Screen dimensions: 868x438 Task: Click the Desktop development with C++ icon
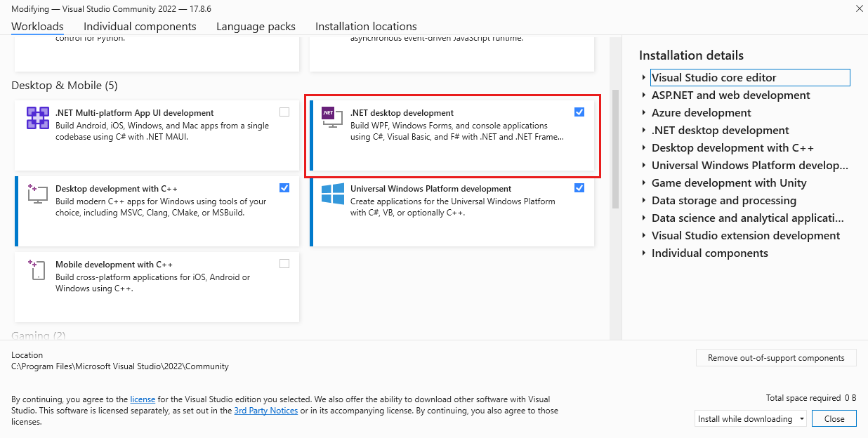[x=37, y=194]
